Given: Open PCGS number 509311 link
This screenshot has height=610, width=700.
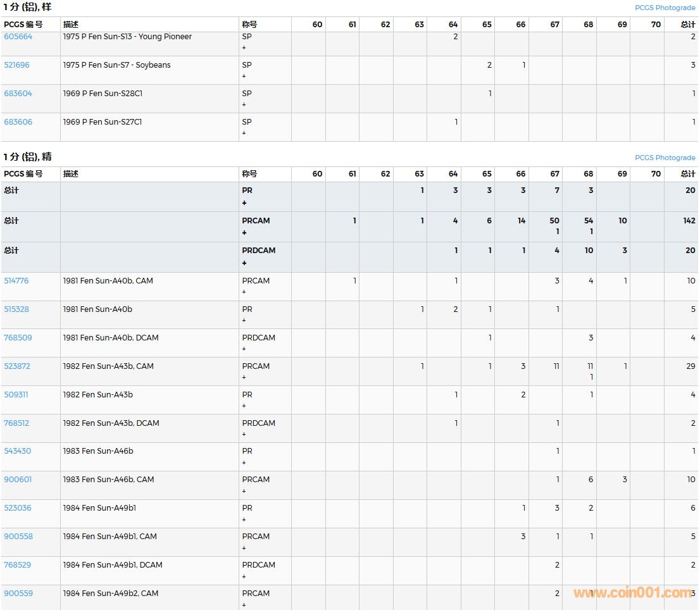Looking at the screenshot, I should (x=16, y=395).
